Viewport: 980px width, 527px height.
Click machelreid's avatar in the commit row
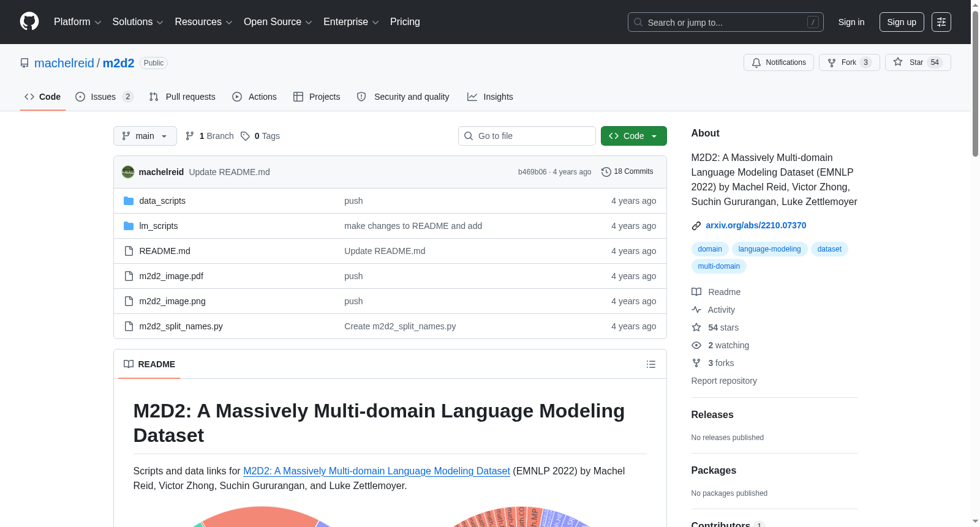(128, 172)
